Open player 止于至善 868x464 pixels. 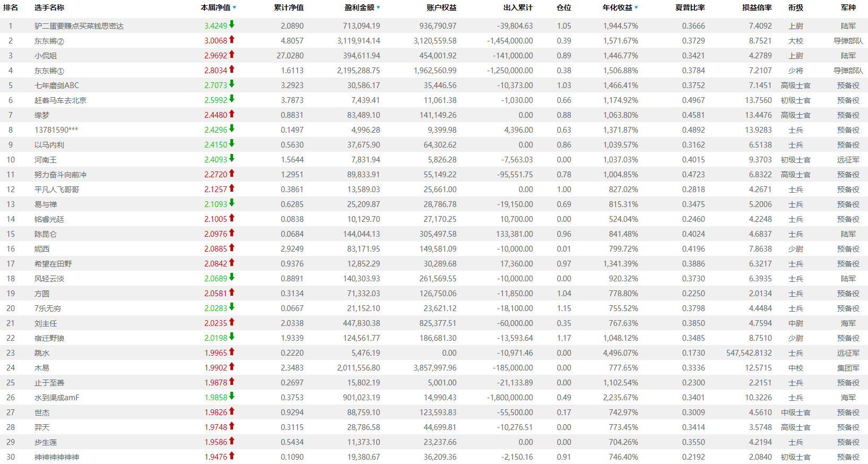(x=49, y=383)
